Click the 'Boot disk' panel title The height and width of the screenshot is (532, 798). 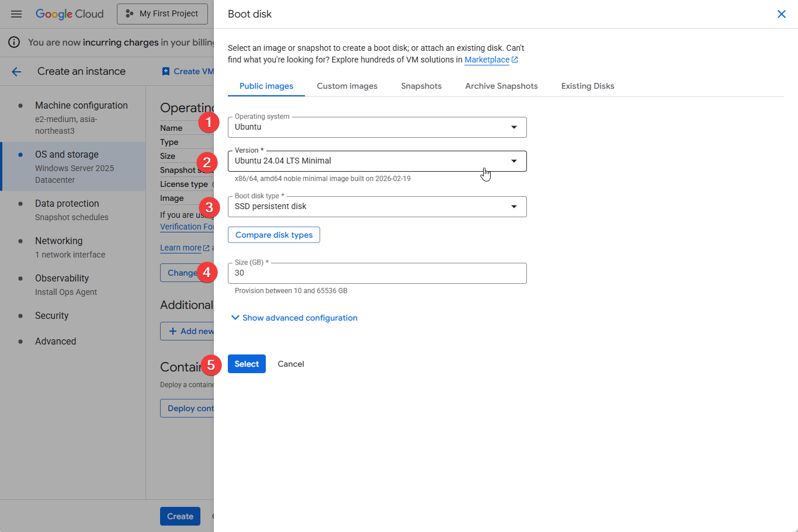249,14
